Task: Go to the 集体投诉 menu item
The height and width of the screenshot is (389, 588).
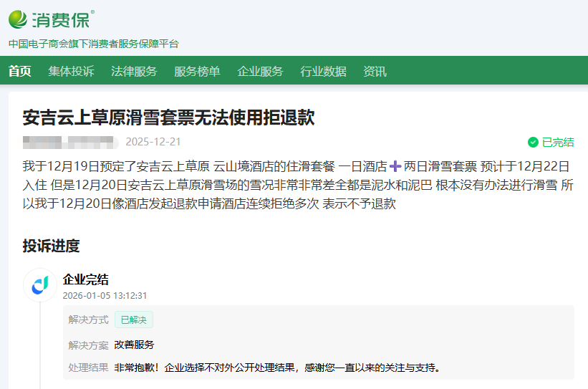Action: tap(71, 72)
